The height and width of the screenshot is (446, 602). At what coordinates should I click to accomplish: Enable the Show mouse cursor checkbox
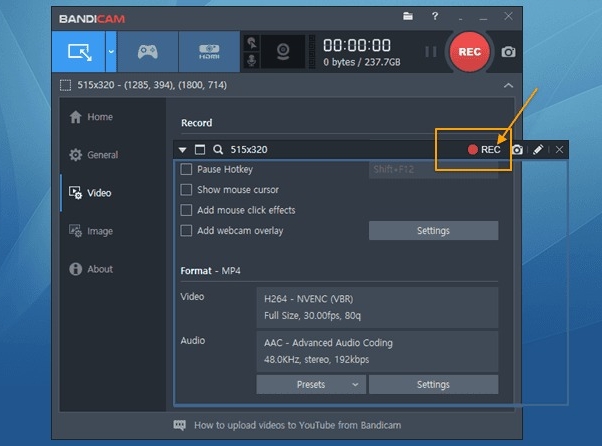186,190
